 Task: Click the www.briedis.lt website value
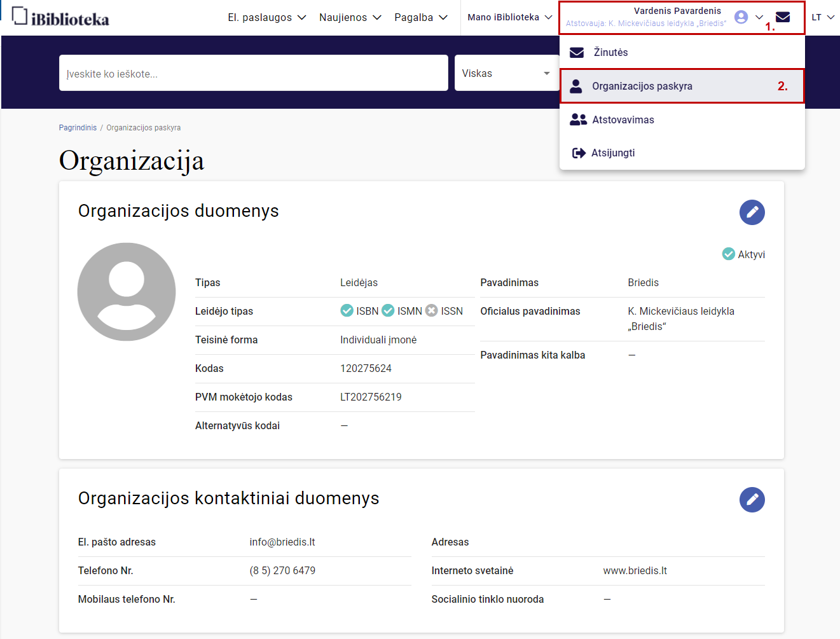click(635, 571)
